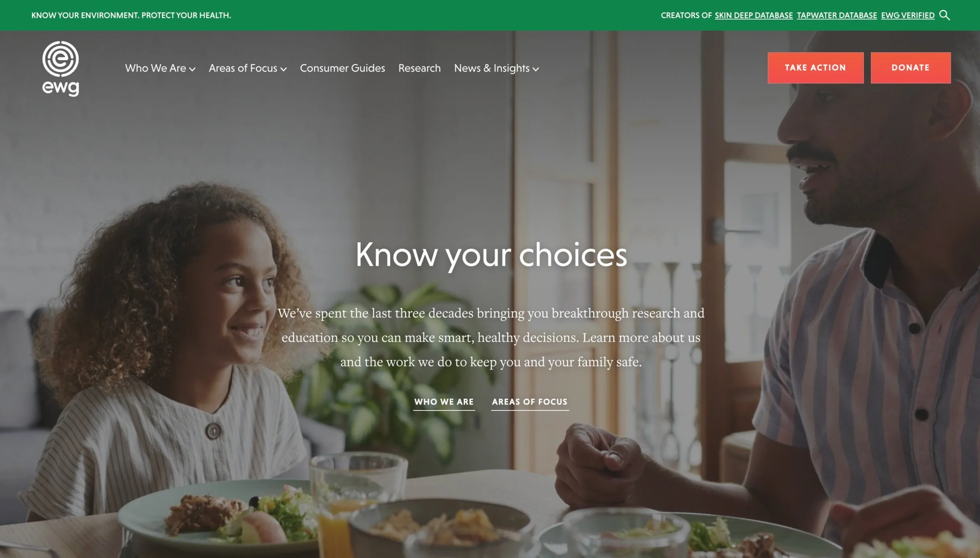Open the Consumer Guides menu item

pyautogui.click(x=342, y=68)
